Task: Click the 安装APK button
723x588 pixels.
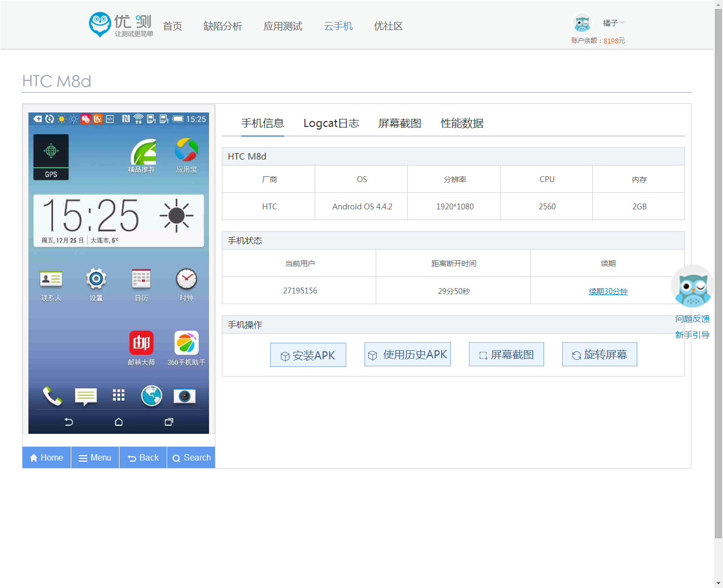Action: [x=308, y=355]
